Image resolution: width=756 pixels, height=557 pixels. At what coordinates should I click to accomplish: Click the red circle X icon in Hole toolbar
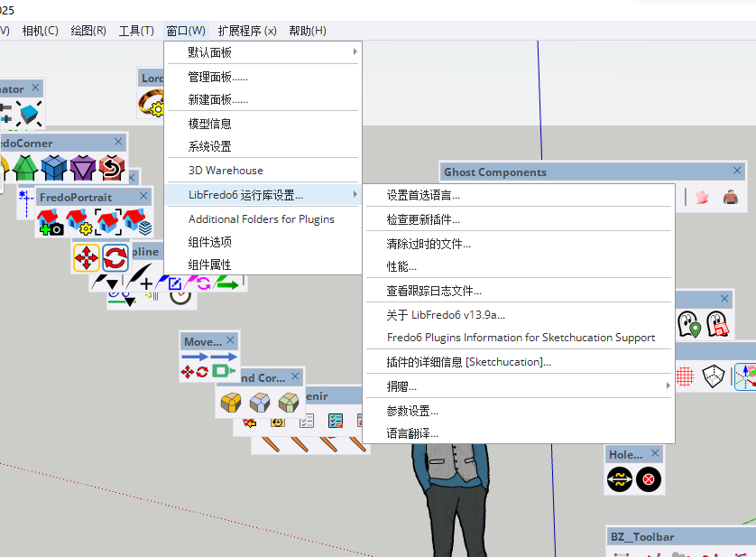(648, 479)
